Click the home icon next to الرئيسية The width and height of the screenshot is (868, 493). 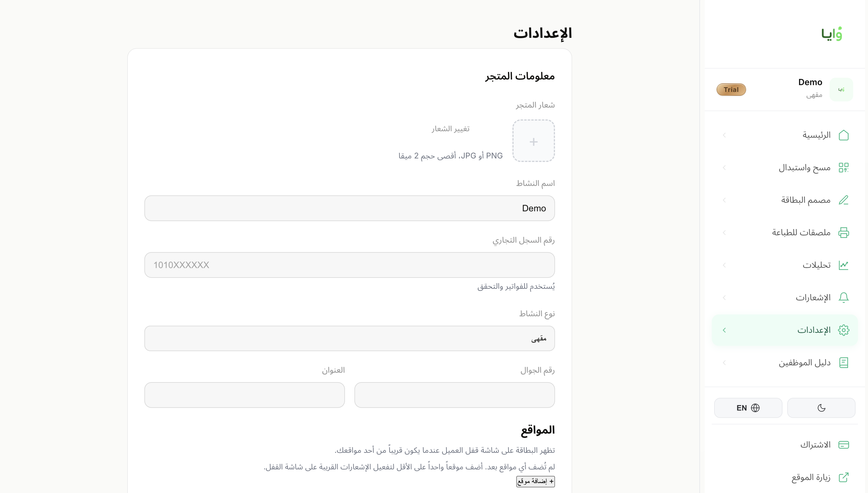(843, 135)
